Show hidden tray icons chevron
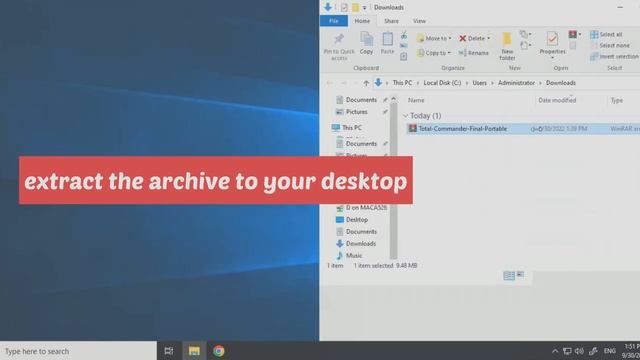Viewport: 640px width, 360px height. tap(555, 351)
